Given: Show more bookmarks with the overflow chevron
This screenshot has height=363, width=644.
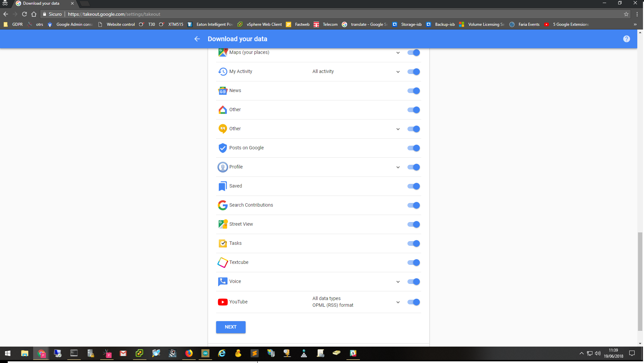Looking at the screenshot, I should [x=635, y=24].
